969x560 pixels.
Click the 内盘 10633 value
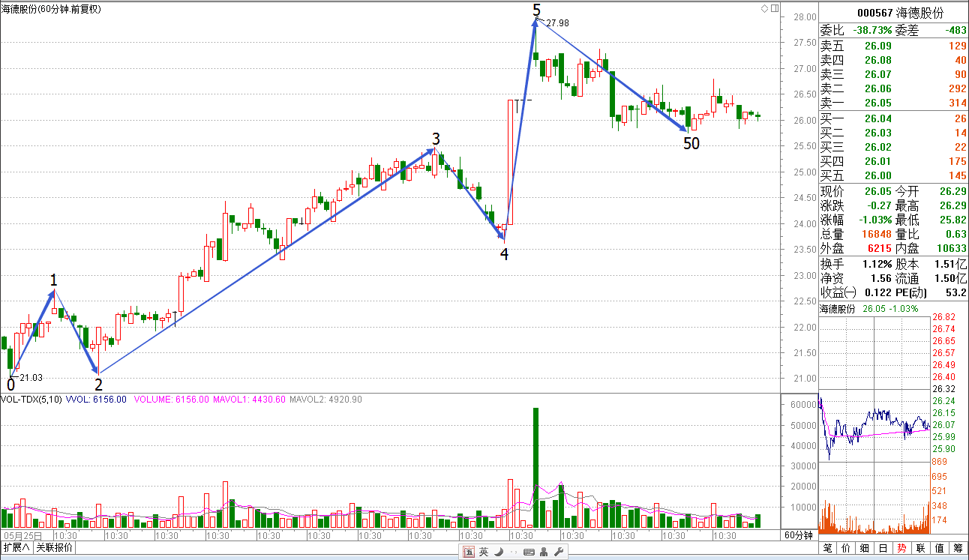click(x=950, y=248)
